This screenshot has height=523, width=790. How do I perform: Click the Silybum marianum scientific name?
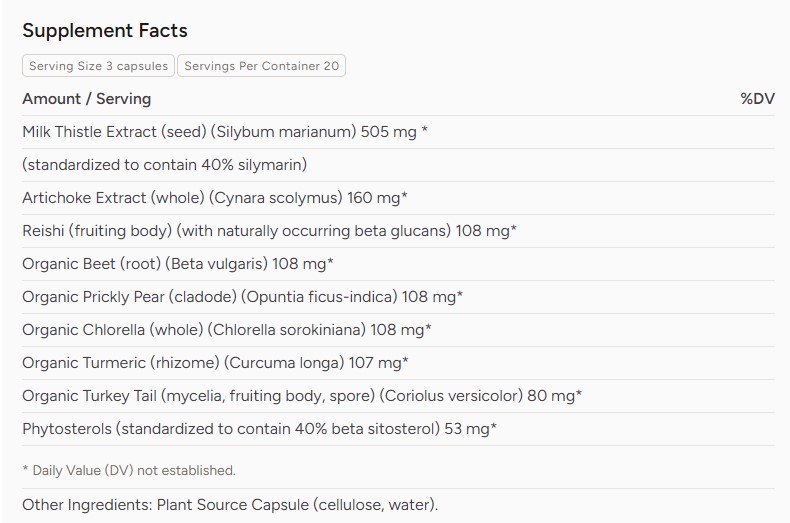[x=284, y=132]
